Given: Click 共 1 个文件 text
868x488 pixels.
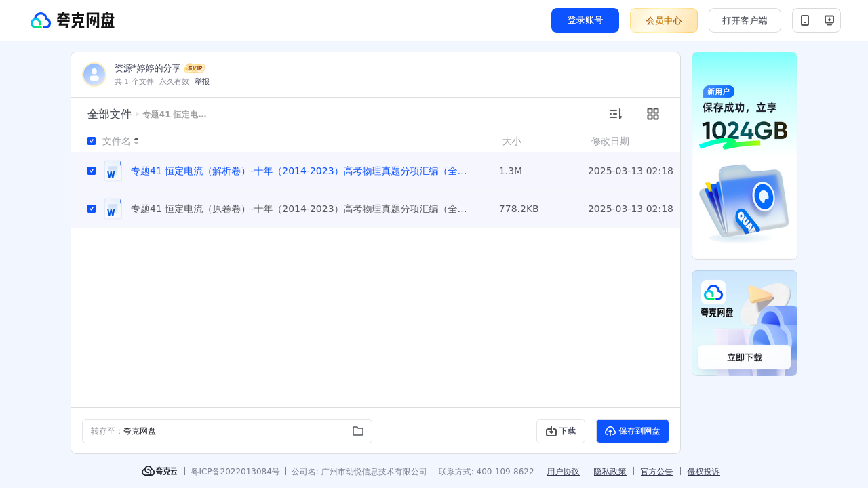Looking at the screenshot, I should click(x=134, y=81).
